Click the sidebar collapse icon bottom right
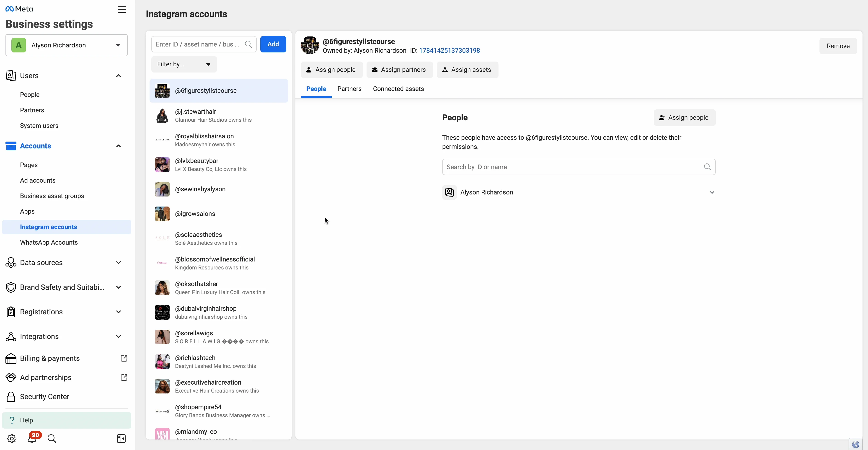Viewport: 868px width, 450px height. [x=121, y=439]
